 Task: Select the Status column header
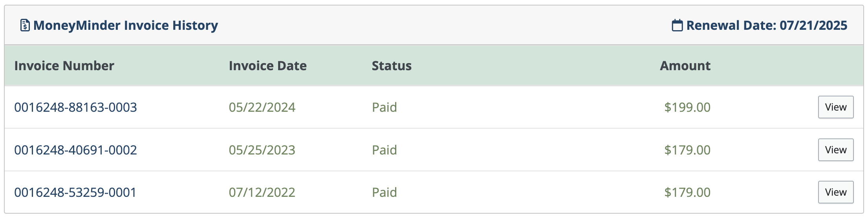coord(392,65)
